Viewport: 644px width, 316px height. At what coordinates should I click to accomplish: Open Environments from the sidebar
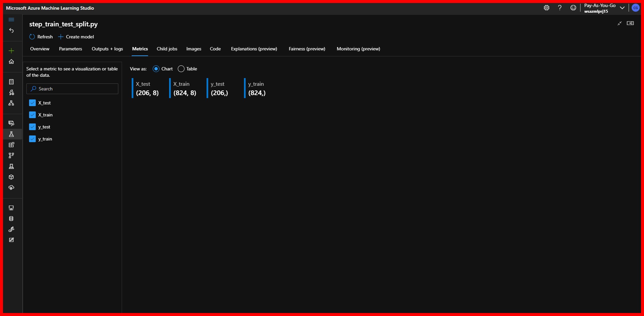(11, 166)
